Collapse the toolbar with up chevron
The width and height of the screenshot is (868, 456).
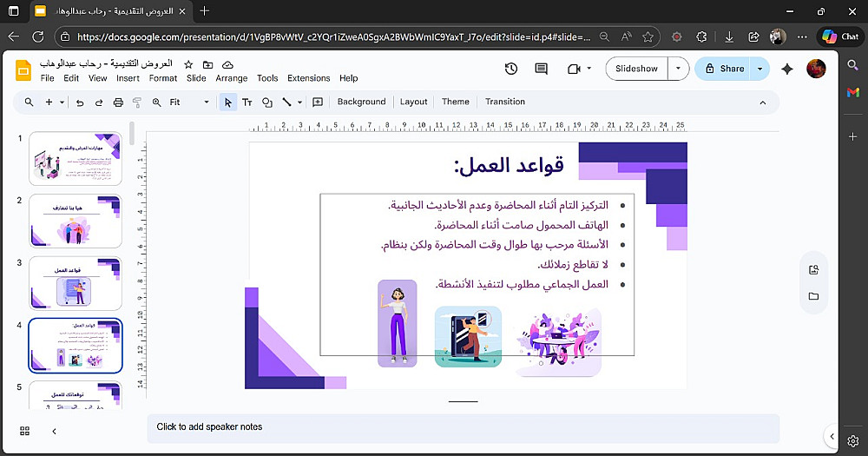(762, 102)
